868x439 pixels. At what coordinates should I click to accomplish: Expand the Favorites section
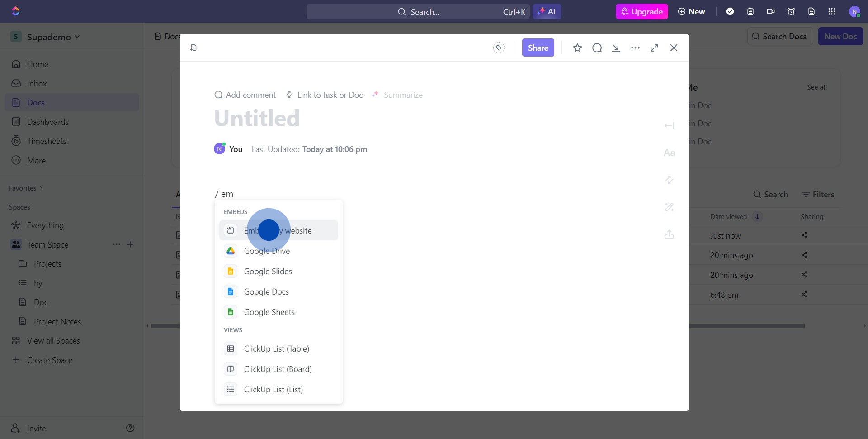click(x=26, y=188)
